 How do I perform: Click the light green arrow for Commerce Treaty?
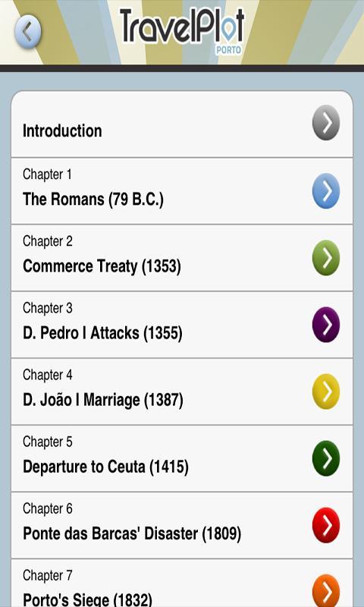pyautogui.click(x=326, y=258)
